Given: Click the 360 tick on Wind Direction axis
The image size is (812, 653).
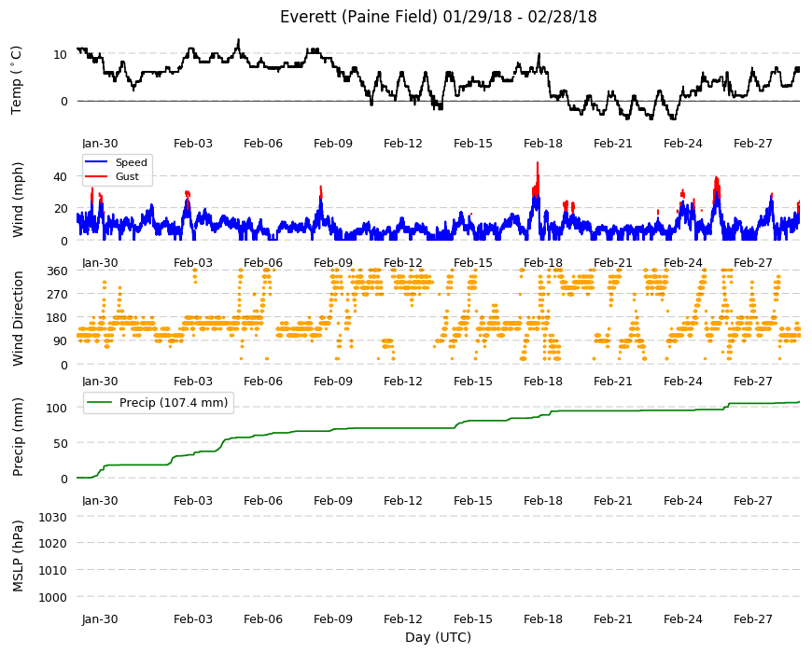Looking at the screenshot, I should click(58, 271).
